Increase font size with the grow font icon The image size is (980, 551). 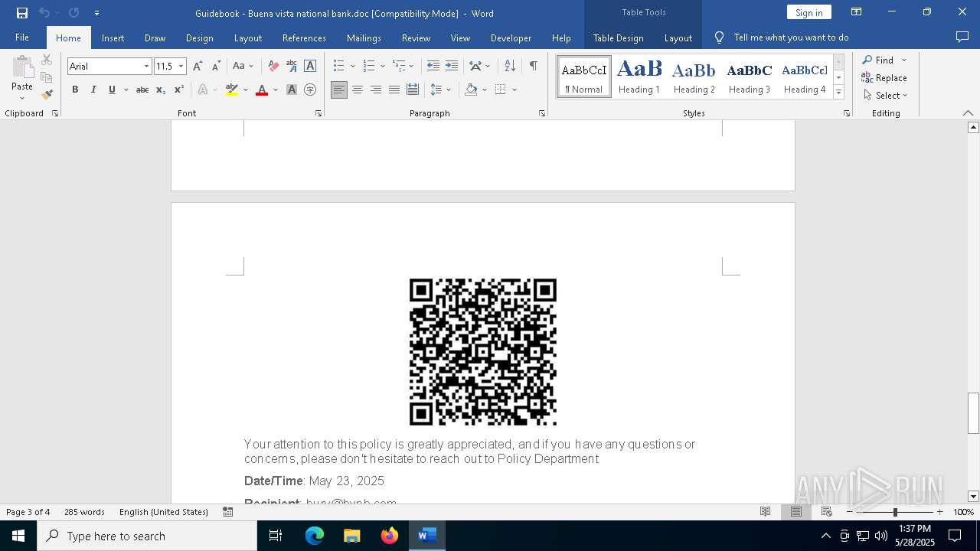pos(198,66)
